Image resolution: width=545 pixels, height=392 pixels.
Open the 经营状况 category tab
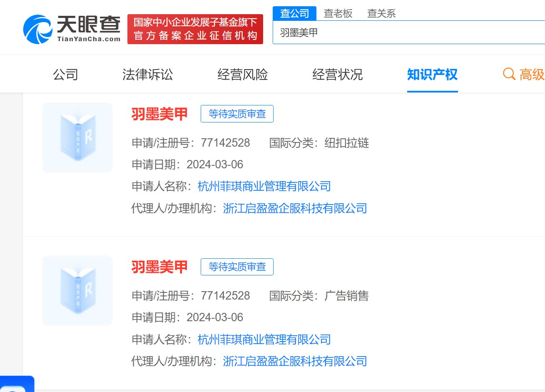tap(337, 75)
